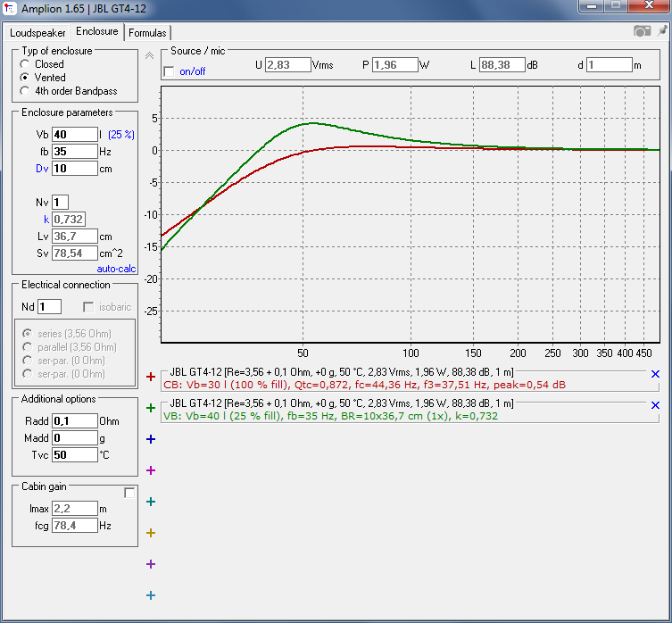Click the blue k label link

coord(46,220)
